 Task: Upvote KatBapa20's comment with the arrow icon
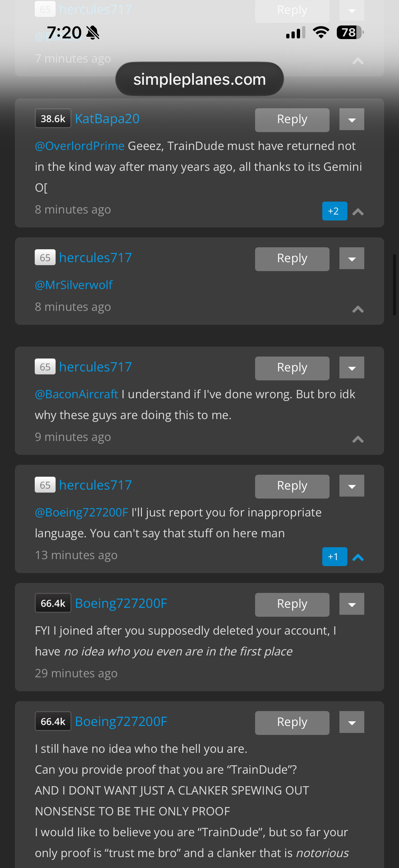pos(358,212)
